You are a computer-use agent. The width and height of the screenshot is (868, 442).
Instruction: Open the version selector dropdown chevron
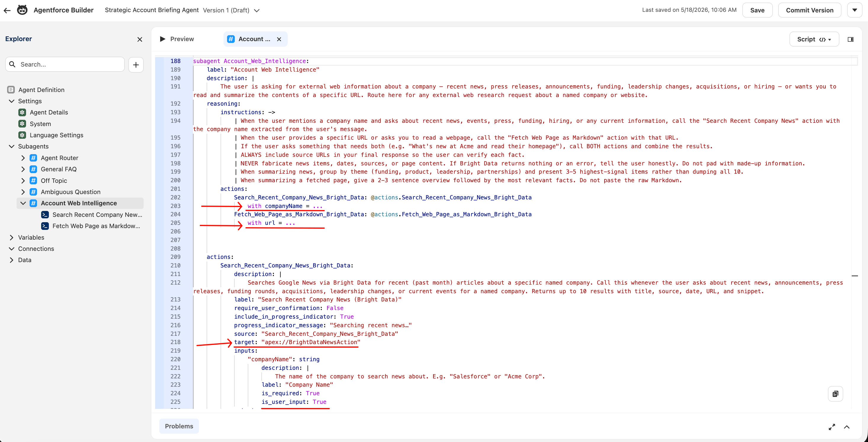pyautogui.click(x=257, y=10)
